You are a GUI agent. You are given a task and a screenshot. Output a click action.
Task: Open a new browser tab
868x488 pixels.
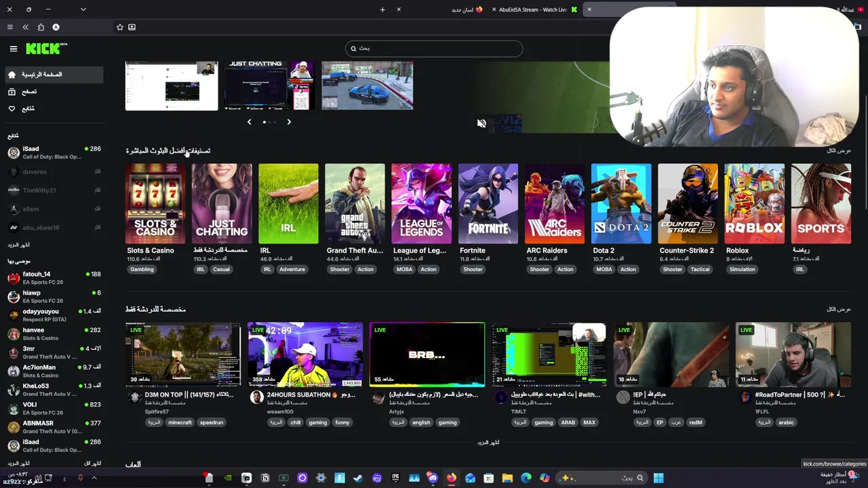382,9
